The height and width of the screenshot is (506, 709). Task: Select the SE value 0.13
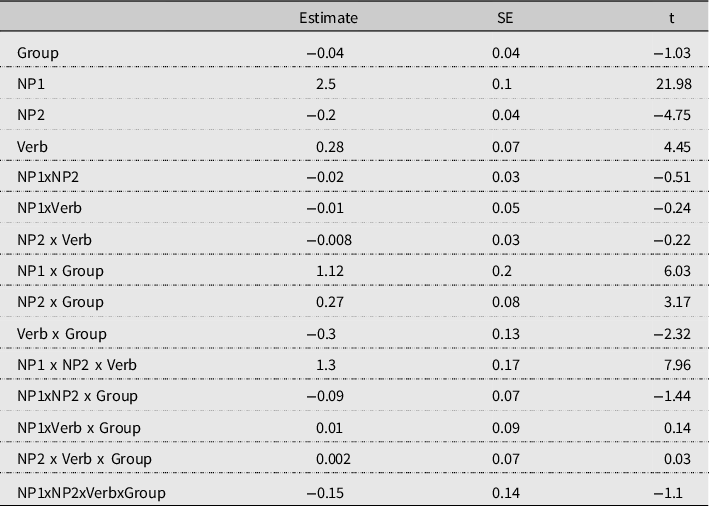[506, 333]
